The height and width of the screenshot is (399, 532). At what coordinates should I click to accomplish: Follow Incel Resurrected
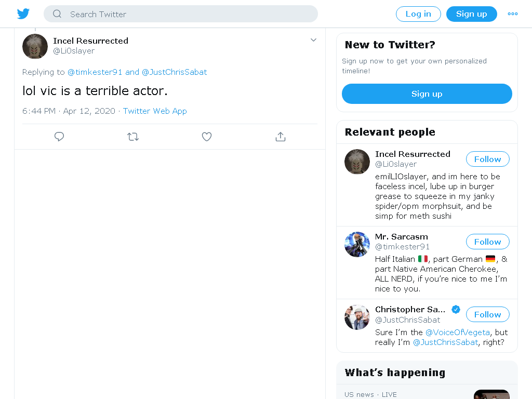tap(487, 159)
